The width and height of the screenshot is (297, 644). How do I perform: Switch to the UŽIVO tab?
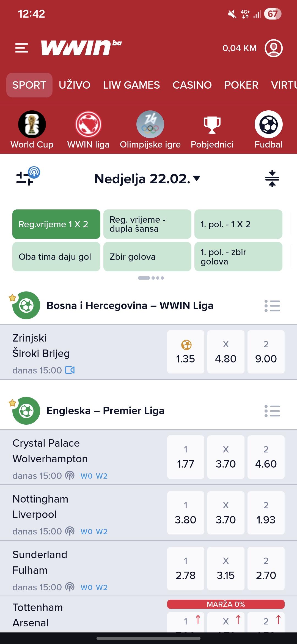tap(75, 85)
